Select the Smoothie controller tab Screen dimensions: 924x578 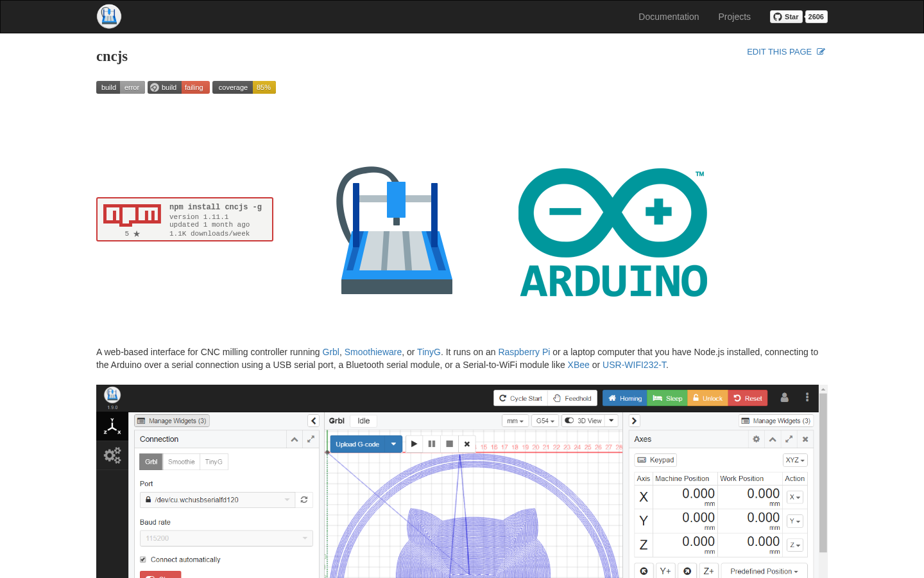181,462
